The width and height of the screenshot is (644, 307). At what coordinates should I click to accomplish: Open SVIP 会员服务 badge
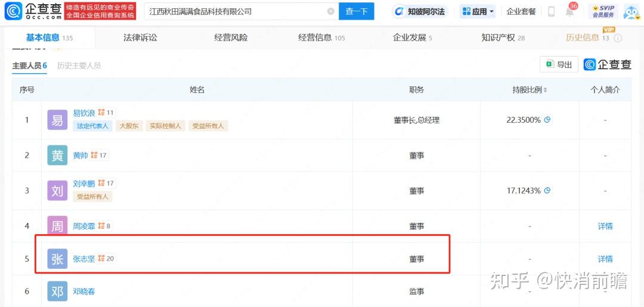click(603, 11)
